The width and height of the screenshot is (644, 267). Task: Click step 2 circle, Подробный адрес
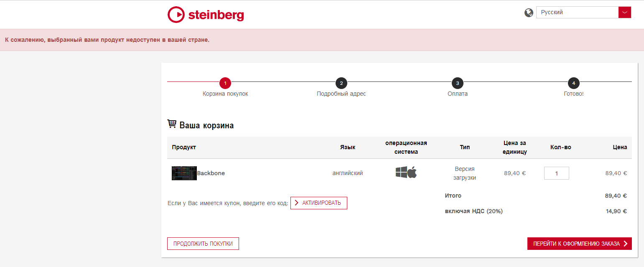(x=341, y=83)
